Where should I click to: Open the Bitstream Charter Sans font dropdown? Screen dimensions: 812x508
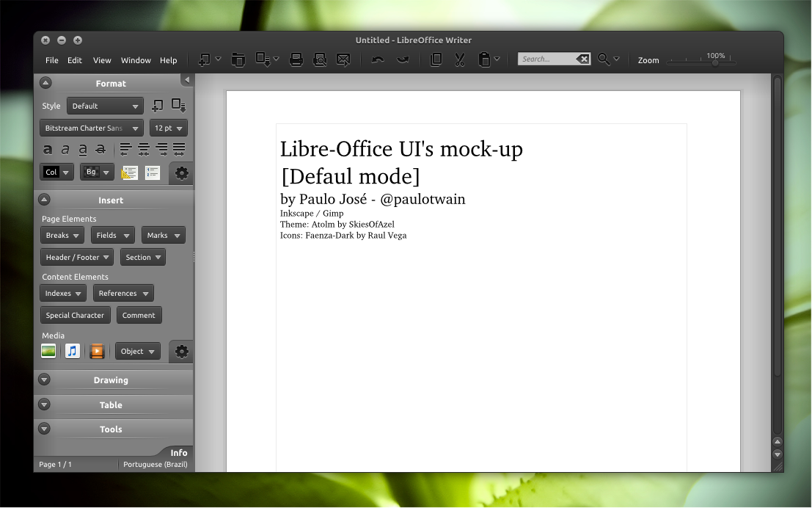click(x=92, y=128)
